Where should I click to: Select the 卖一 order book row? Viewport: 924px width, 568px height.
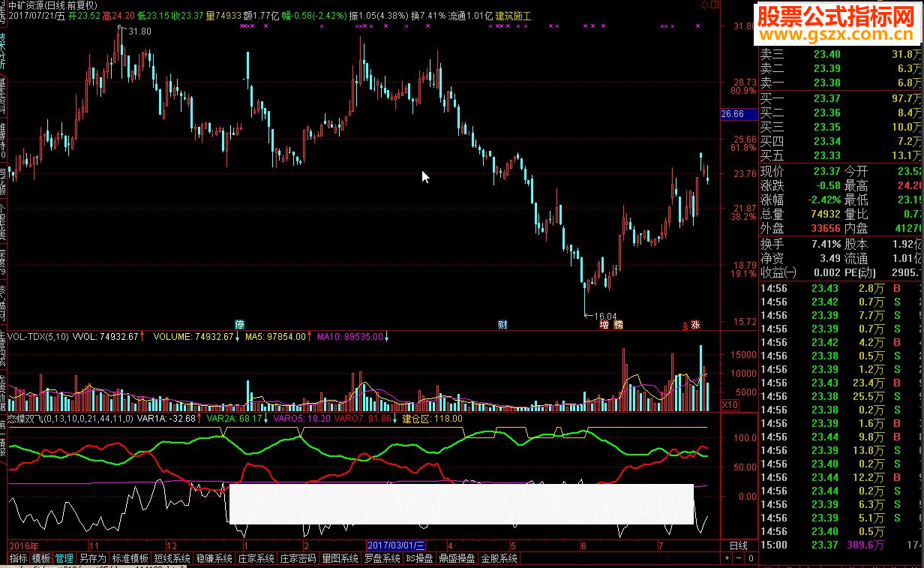(x=841, y=83)
